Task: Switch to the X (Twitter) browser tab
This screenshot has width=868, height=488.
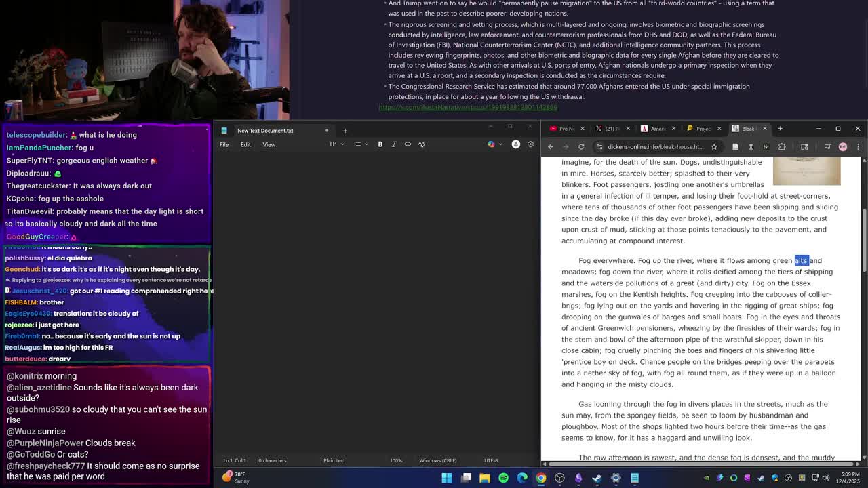Action: (610, 129)
